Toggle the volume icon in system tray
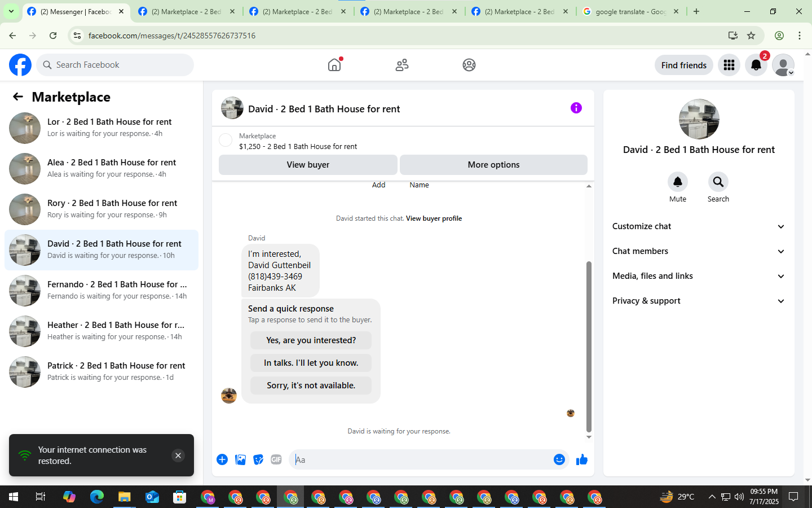This screenshot has width=812, height=508. point(739,497)
